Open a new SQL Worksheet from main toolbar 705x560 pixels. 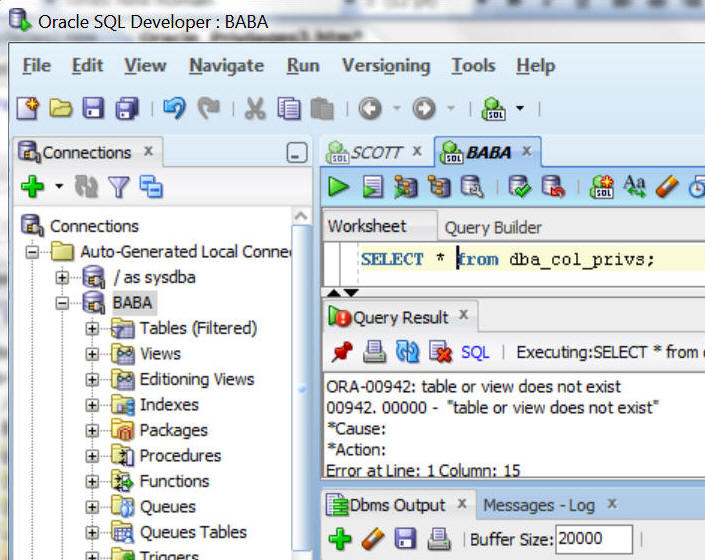[493, 108]
